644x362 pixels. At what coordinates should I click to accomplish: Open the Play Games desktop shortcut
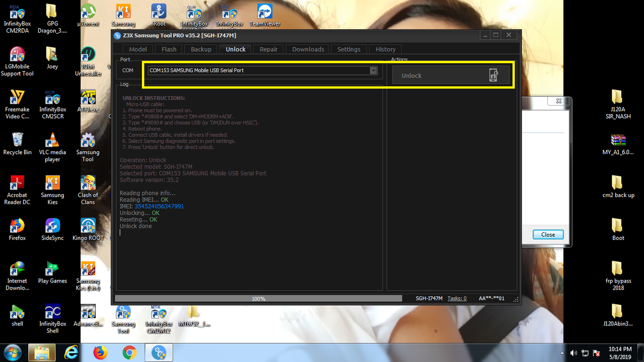coord(52,273)
